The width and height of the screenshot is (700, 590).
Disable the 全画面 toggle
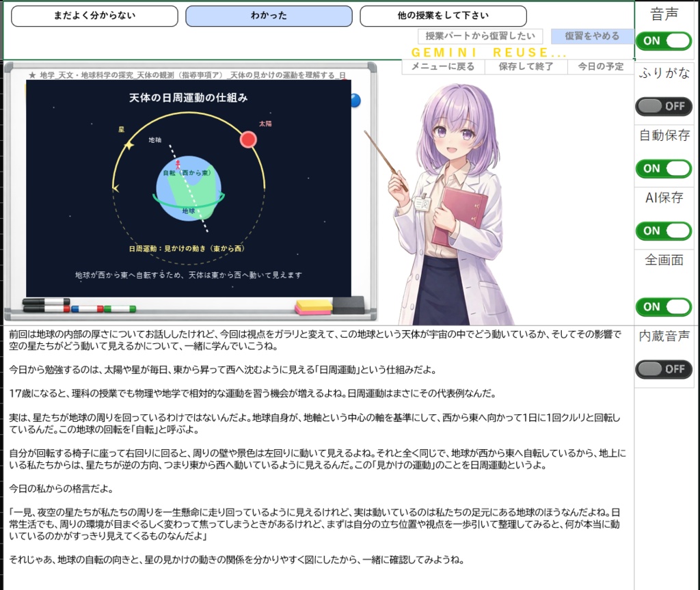[x=664, y=307]
